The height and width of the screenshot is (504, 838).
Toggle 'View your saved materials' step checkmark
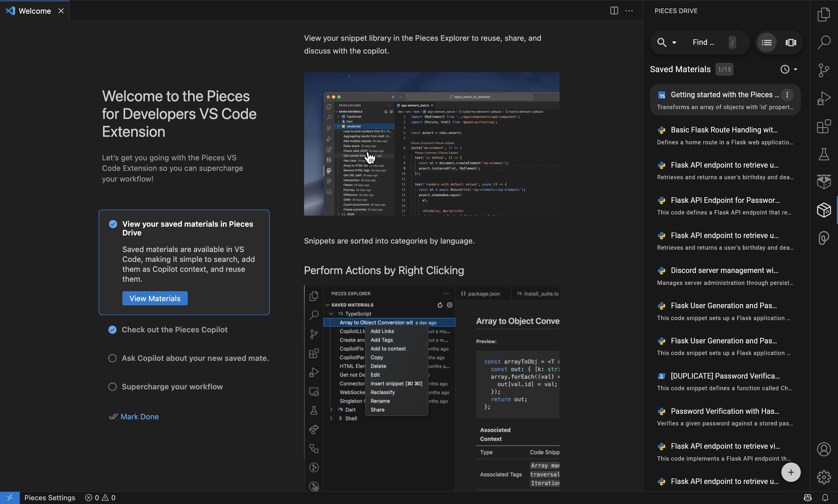tap(113, 224)
